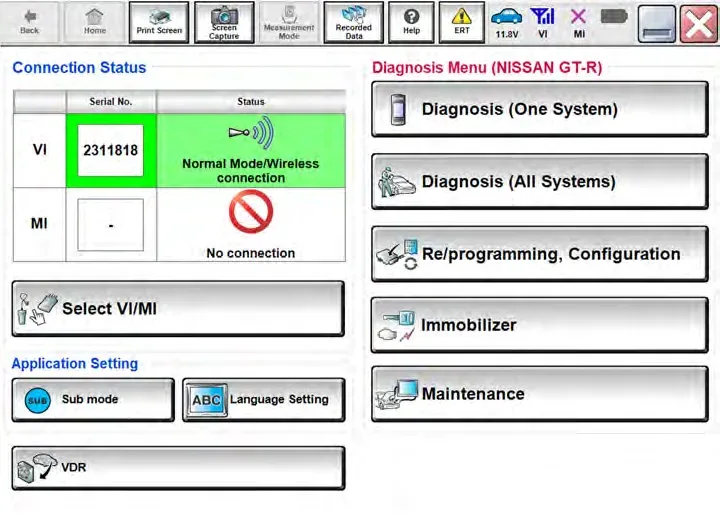Click the Immobilizer key icon
Screen dimensions: 720x517
(x=396, y=326)
